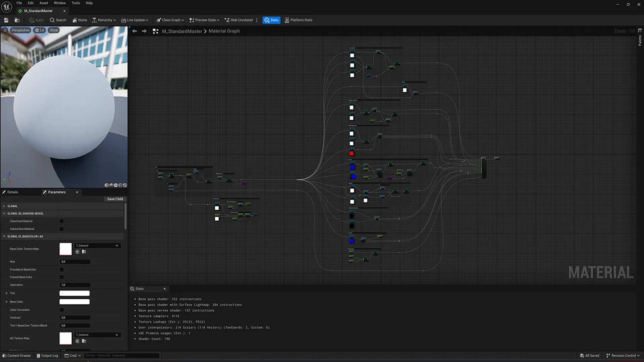The image size is (644, 362).
Task: Click the back navigation arrow in the graph
Action: click(135, 31)
